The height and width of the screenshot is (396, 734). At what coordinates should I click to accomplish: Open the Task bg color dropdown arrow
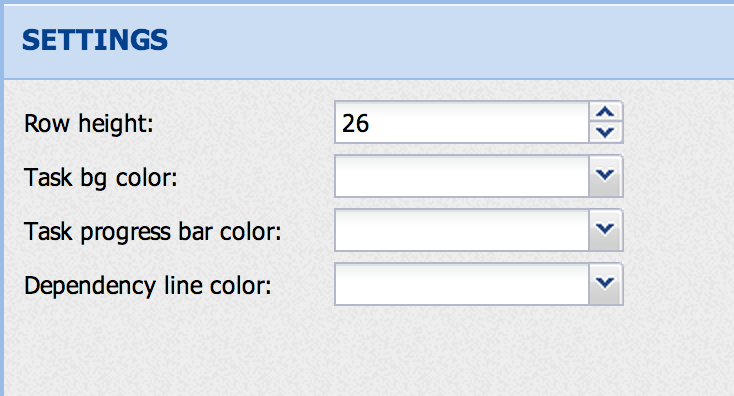(x=605, y=176)
